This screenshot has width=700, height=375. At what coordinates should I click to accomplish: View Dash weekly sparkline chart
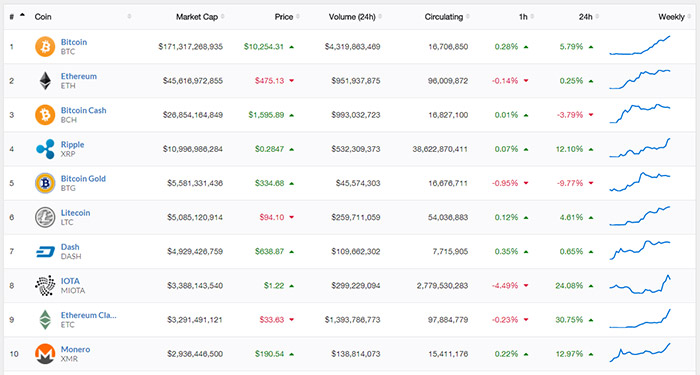coord(640,250)
